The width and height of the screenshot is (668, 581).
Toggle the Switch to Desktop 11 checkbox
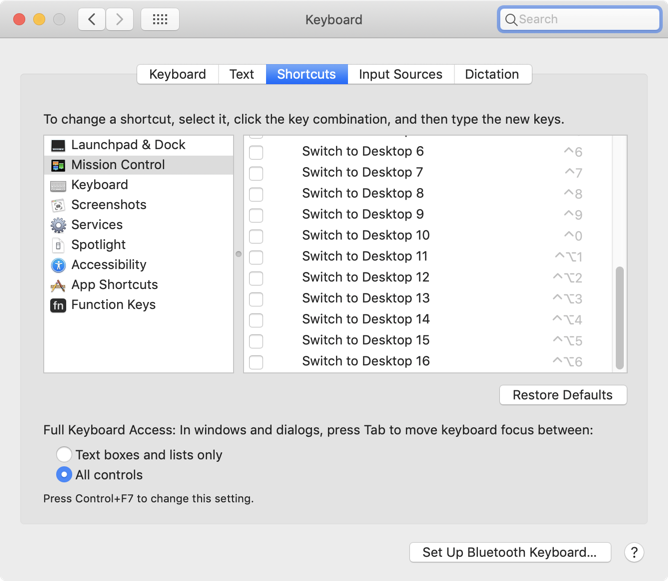[256, 257]
